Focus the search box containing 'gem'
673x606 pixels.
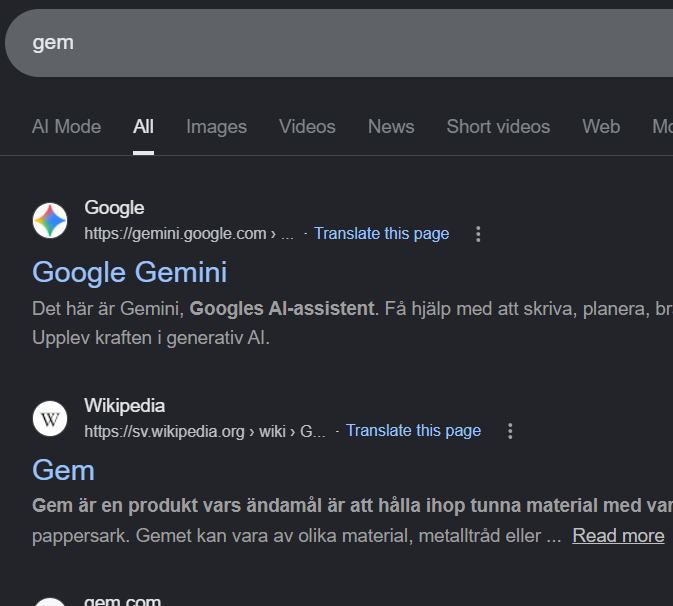point(339,43)
